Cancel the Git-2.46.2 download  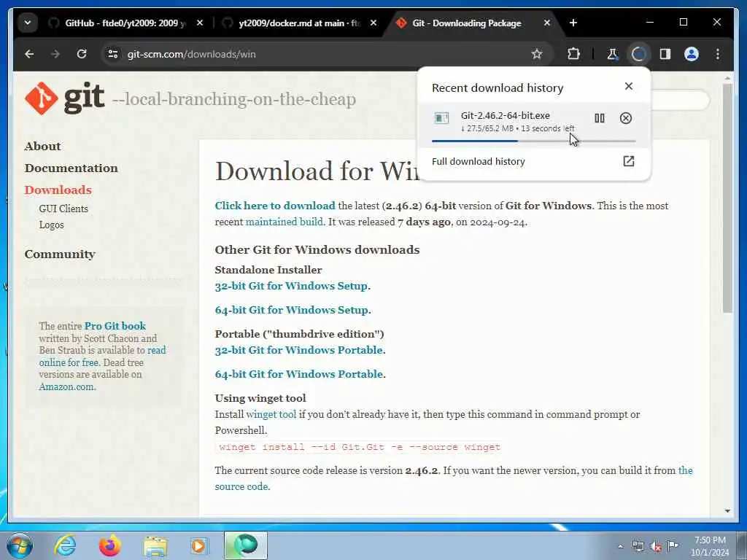pos(626,118)
